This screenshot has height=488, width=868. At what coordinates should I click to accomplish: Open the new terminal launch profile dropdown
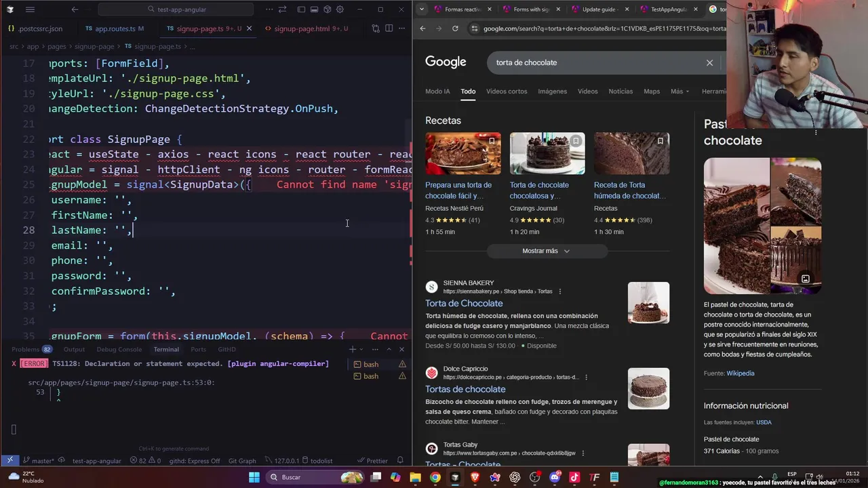[361, 349]
